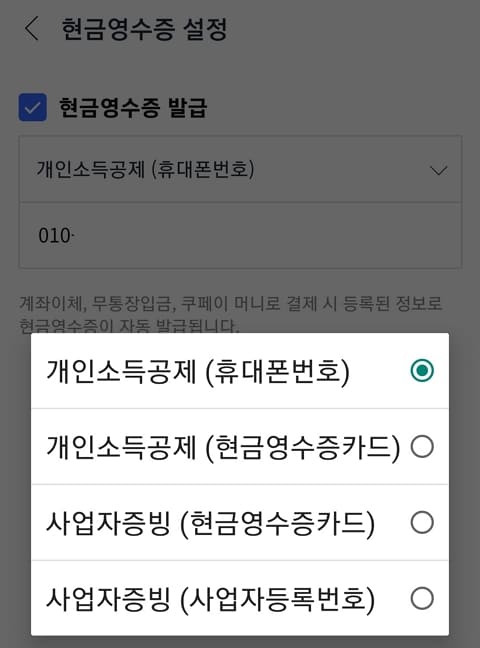Choose the 개인소득공제 (현금영수증카드) option text
Image resolution: width=480 pixels, height=648 pixels.
(x=223, y=447)
